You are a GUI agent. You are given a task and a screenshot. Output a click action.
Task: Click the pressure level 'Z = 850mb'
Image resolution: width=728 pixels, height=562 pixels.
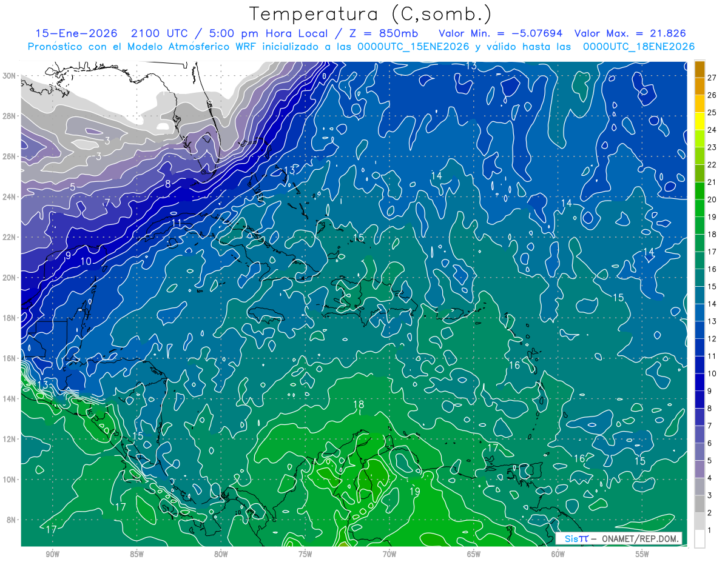(x=383, y=33)
